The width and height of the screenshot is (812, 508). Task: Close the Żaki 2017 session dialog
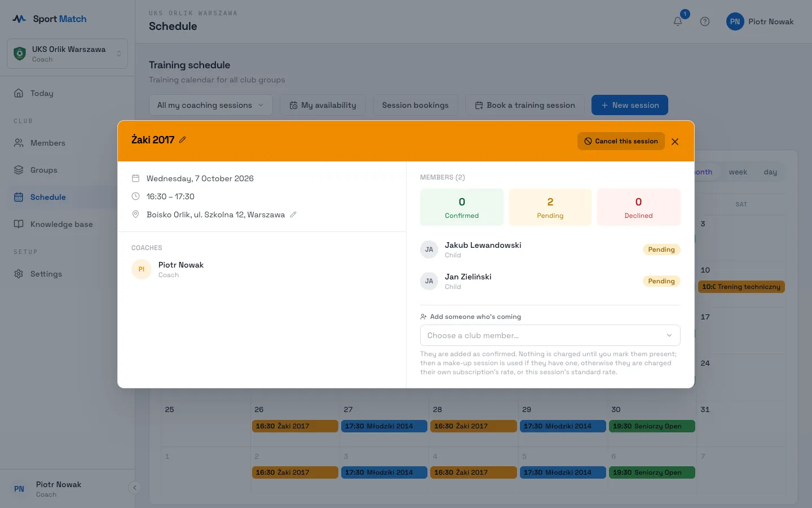(x=675, y=142)
